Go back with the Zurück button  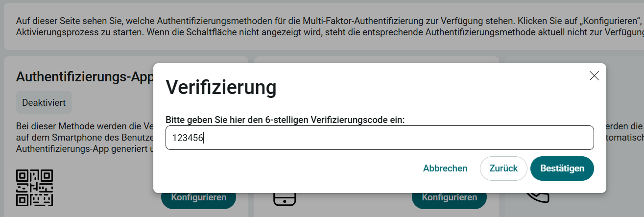tap(503, 169)
